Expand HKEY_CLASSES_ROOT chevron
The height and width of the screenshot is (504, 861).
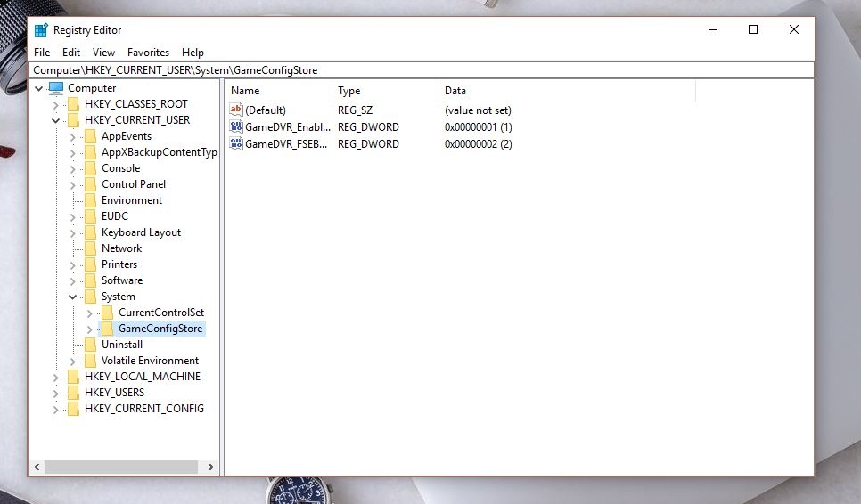pos(55,105)
